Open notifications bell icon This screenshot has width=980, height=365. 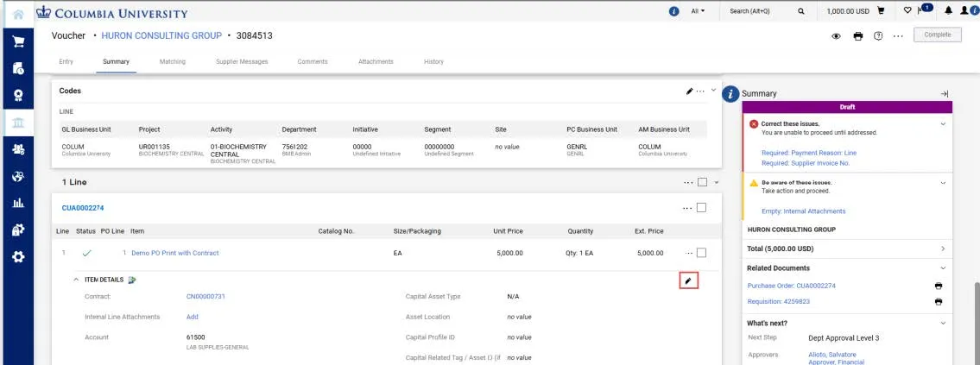click(949, 10)
